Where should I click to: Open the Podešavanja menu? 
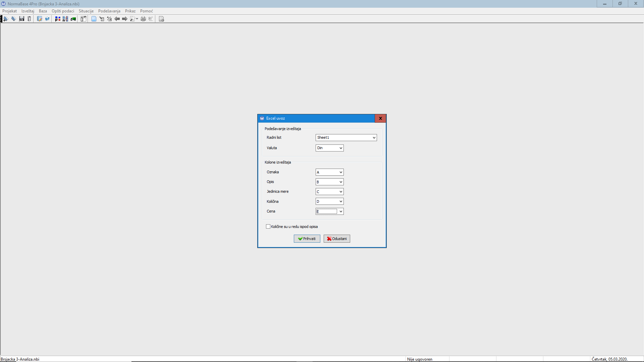tap(109, 11)
